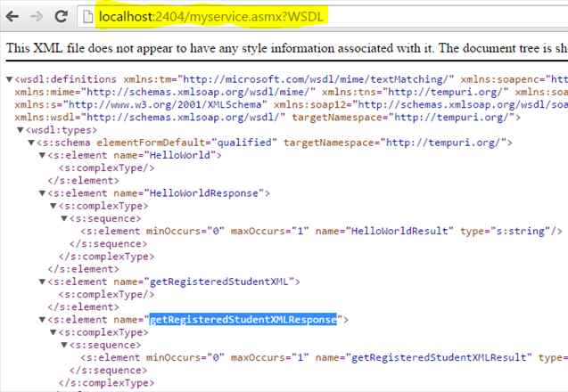Click the type="s:string" attribute
Viewport: 568px width, 392px height.
506,232
